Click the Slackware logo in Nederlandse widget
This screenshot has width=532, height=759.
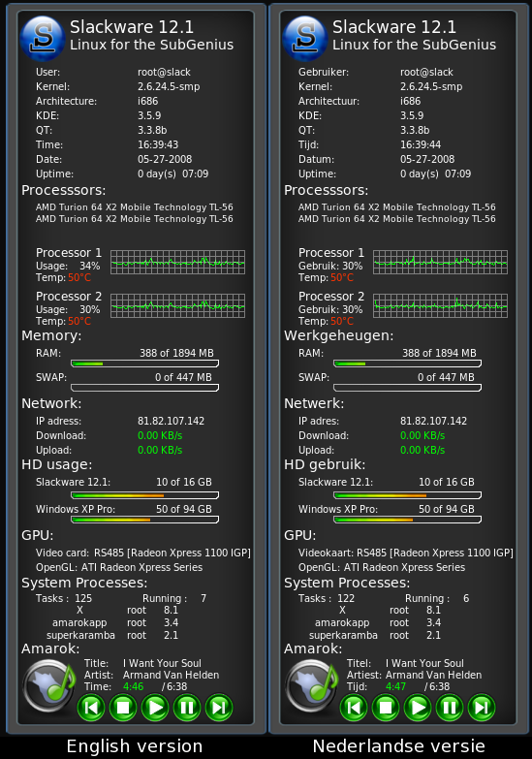click(305, 38)
